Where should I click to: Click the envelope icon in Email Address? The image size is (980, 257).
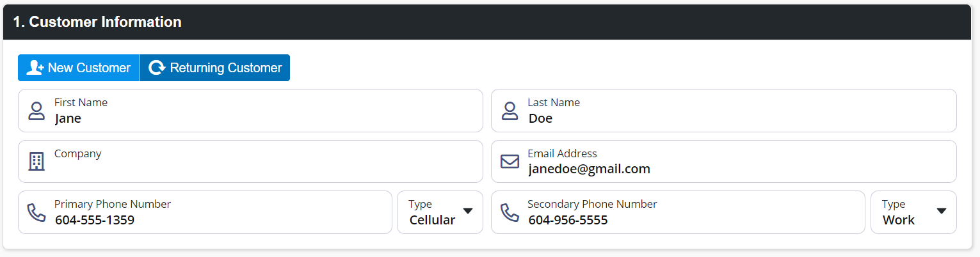tap(510, 161)
